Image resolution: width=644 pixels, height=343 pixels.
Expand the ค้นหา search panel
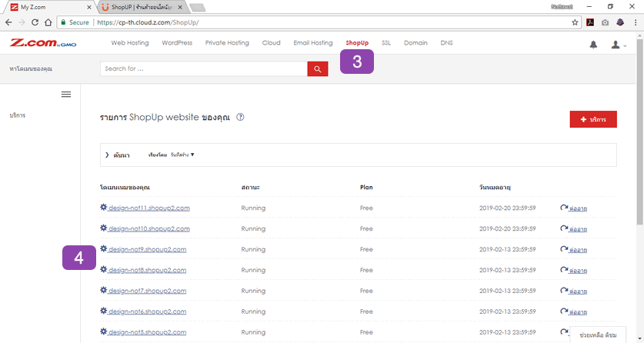pos(118,155)
